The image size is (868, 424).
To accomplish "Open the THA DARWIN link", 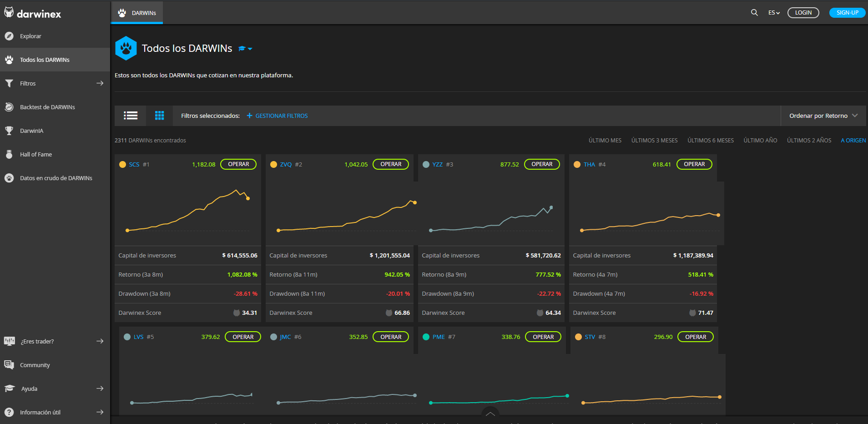I will [589, 164].
